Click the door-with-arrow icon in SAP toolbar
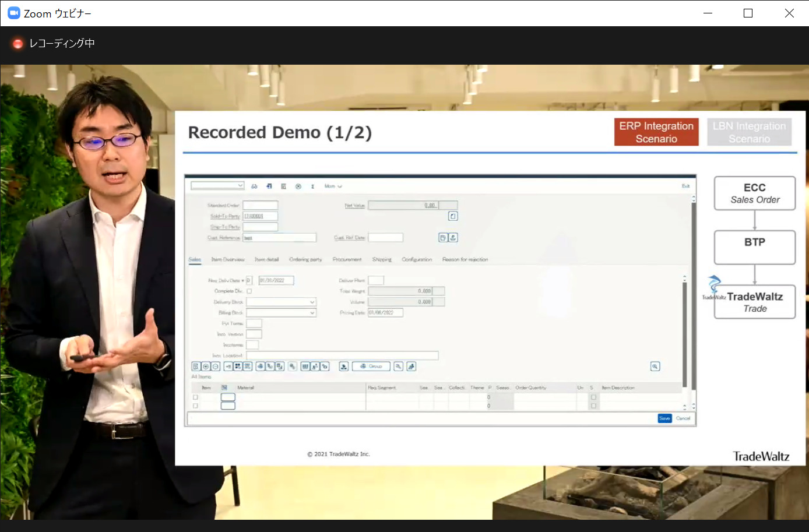 coord(269,186)
